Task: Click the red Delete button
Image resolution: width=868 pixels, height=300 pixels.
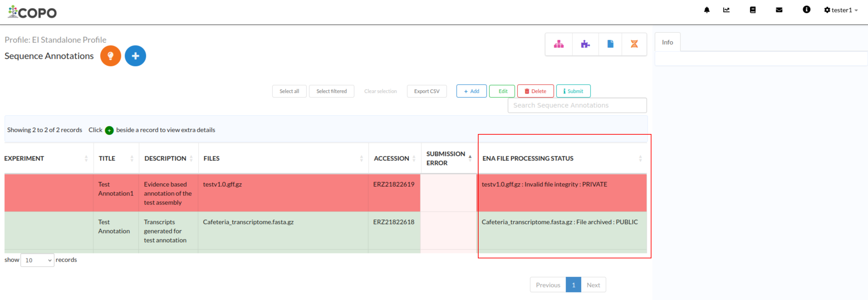Action: click(535, 91)
